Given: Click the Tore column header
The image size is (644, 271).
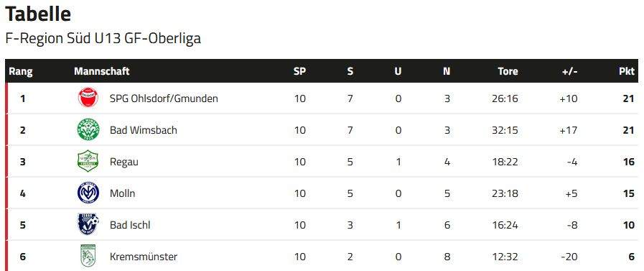Looking at the screenshot, I should (508, 71).
